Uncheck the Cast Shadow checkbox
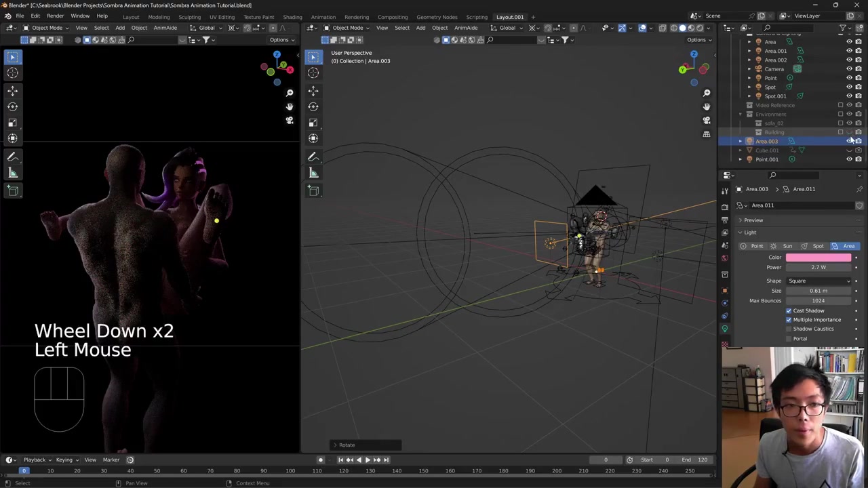The height and width of the screenshot is (488, 868). click(x=789, y=310)
